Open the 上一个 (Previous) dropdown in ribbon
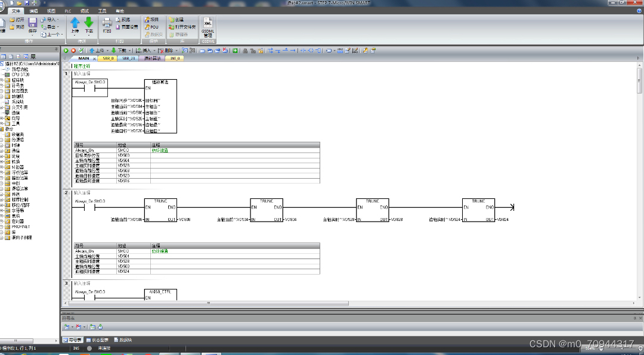The image size is (644, 355). click(62, 35)
